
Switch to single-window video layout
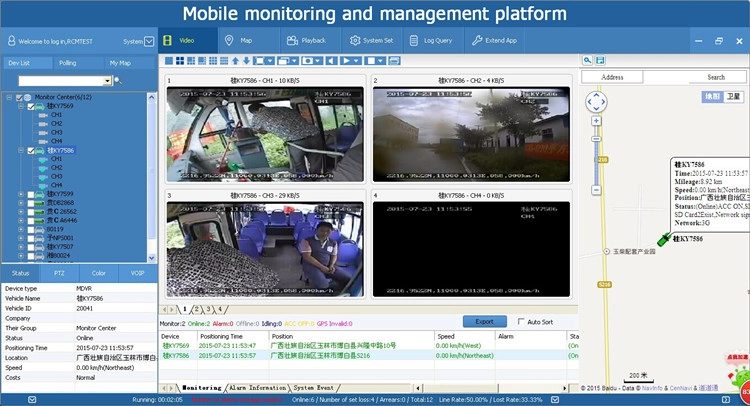pos(169,61)
